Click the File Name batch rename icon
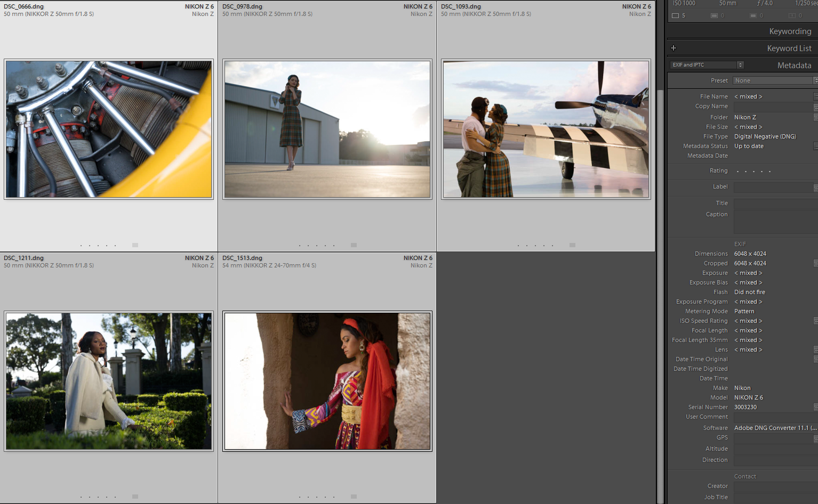This screenshot has height=504, width=818. tap(816, 96)
